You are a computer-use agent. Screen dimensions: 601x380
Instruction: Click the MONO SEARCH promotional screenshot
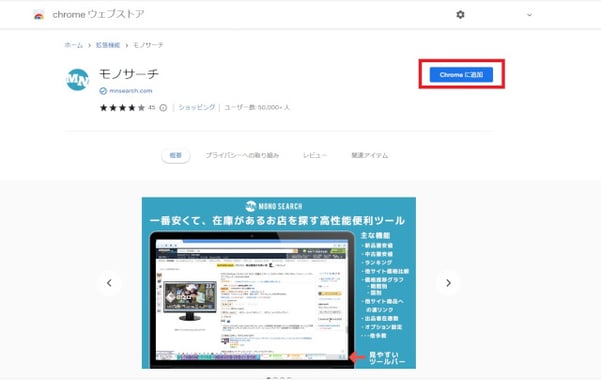[x=279, y=283]
